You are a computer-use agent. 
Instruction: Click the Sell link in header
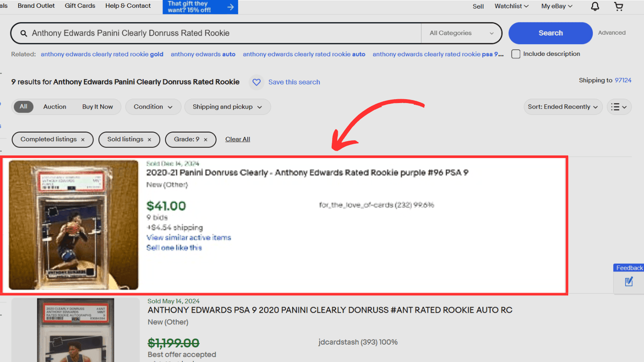pos(478,6)
